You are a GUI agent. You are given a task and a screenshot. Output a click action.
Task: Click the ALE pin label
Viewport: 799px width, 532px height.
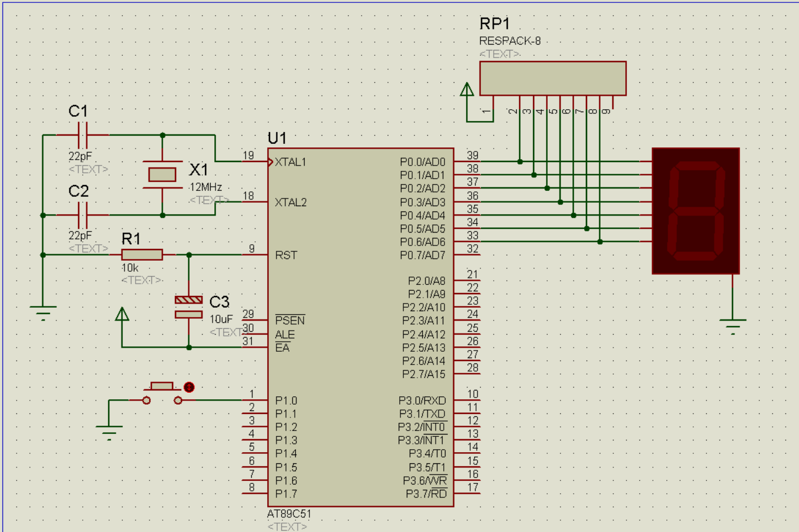pos(285,335)
